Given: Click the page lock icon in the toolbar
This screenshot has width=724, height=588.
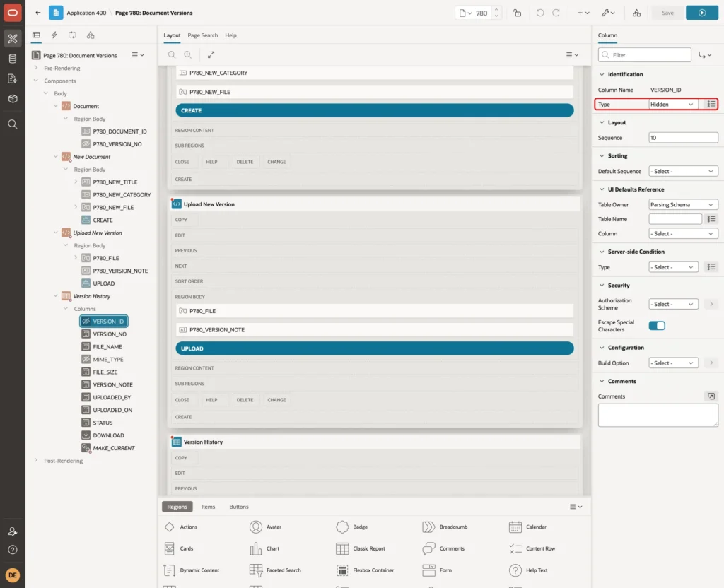Looking at the screenshot, I should pos(517,13).
